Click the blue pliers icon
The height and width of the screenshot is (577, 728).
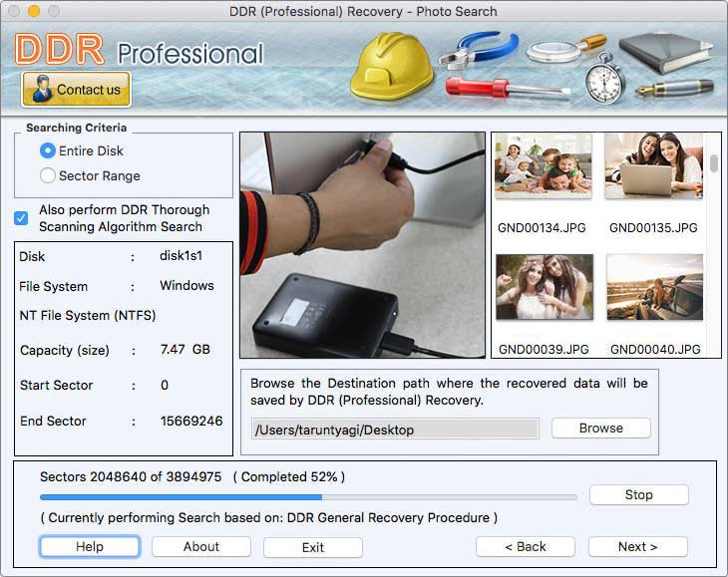coord(479,49)
